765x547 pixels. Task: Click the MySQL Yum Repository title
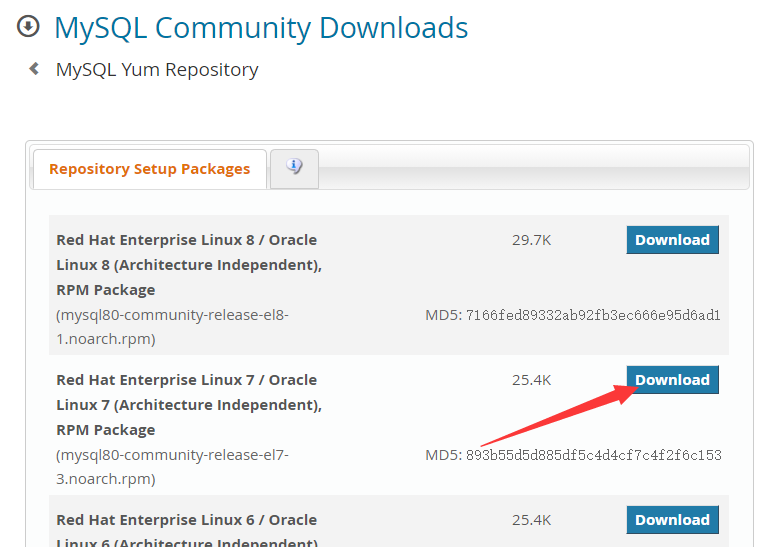(157, 70)
